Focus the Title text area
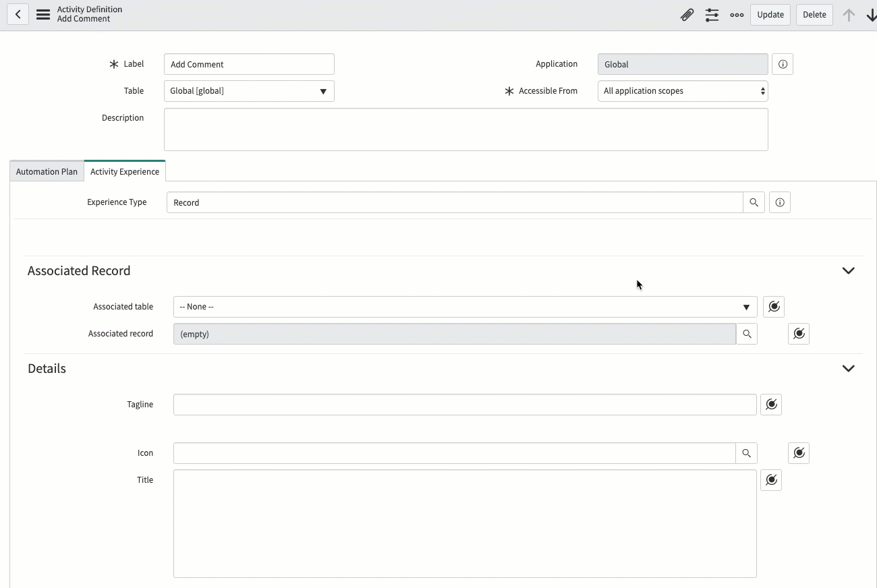877x588 pixels. (465, 524)
